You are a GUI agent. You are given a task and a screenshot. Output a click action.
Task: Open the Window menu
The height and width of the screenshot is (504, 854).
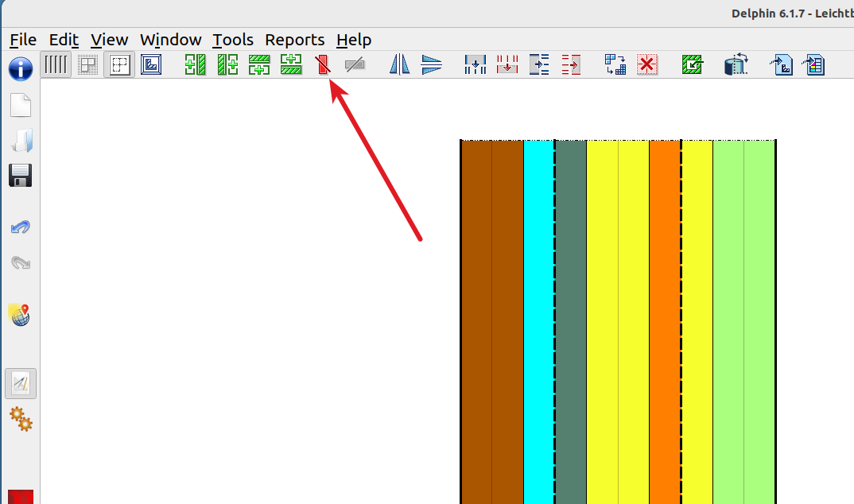pyautogui.click(x=170, y=40)
